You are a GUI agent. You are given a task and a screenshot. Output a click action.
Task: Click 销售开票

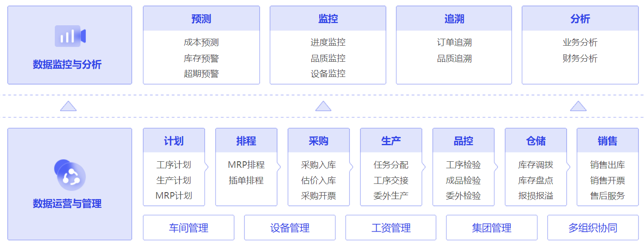[607, 180]
